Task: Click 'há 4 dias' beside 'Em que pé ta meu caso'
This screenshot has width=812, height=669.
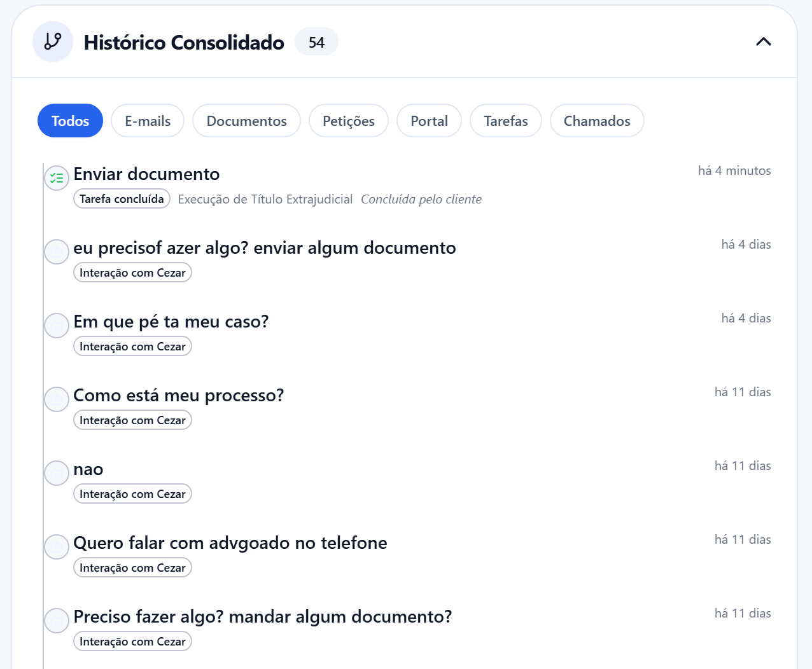Action: [x=746, y=318]
